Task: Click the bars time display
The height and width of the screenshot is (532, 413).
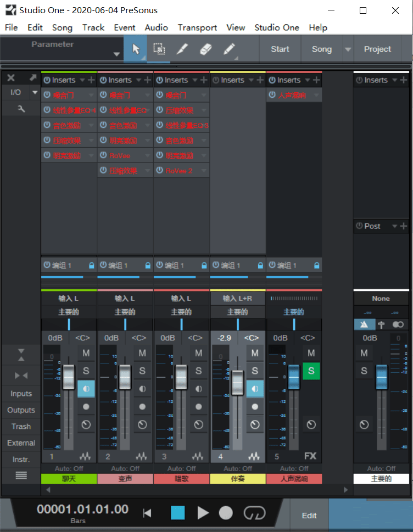Action: click(x=82, y=509)
